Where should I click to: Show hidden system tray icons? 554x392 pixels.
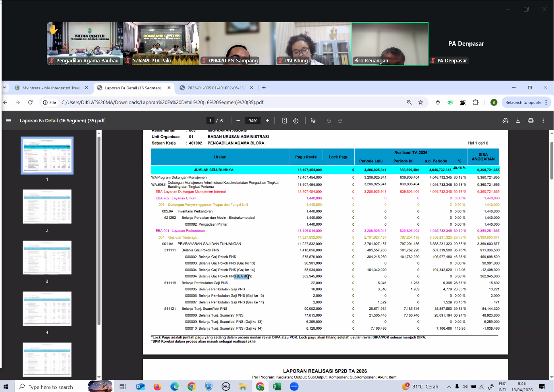coord(449,386)
